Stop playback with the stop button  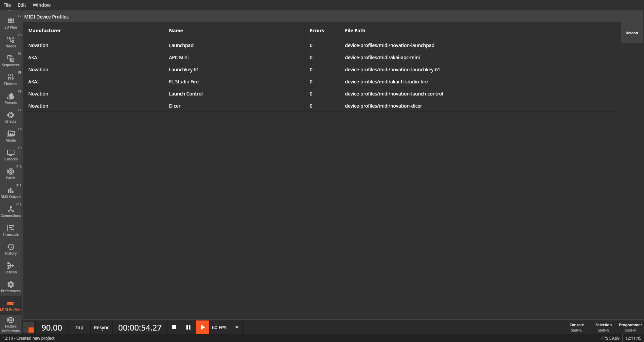point(174,327)
